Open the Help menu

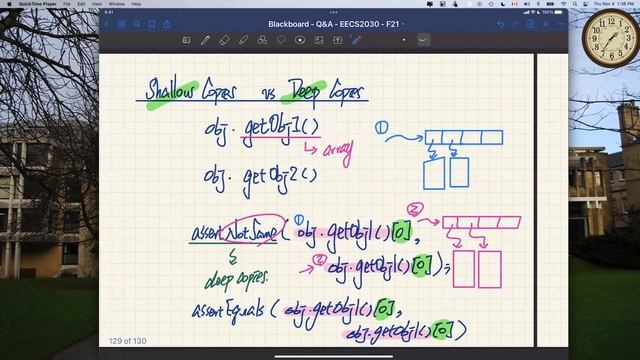(x=136, y=4)
